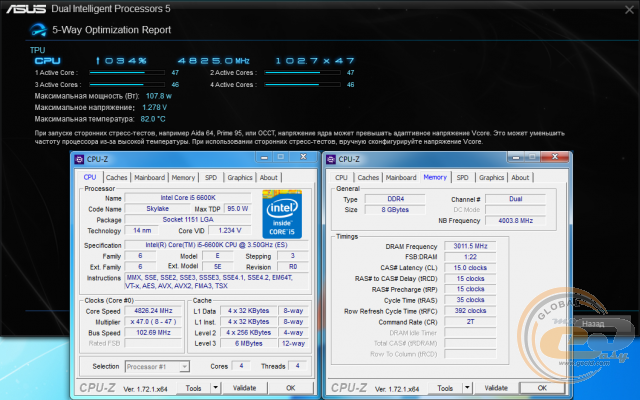Click the memory Type value DDR4
This screenshot has height=400, width=640.
[x=395, y=199]
